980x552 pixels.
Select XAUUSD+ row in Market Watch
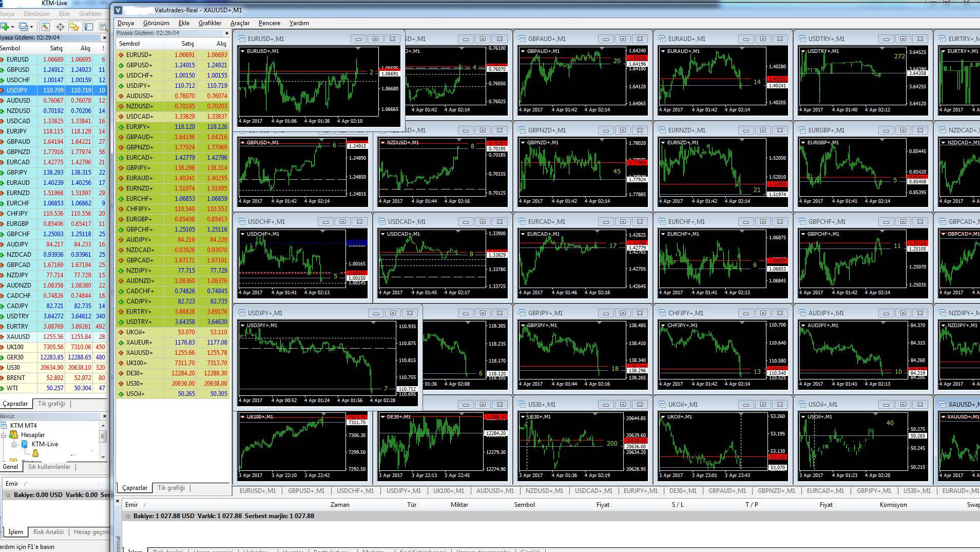point(172,353)
